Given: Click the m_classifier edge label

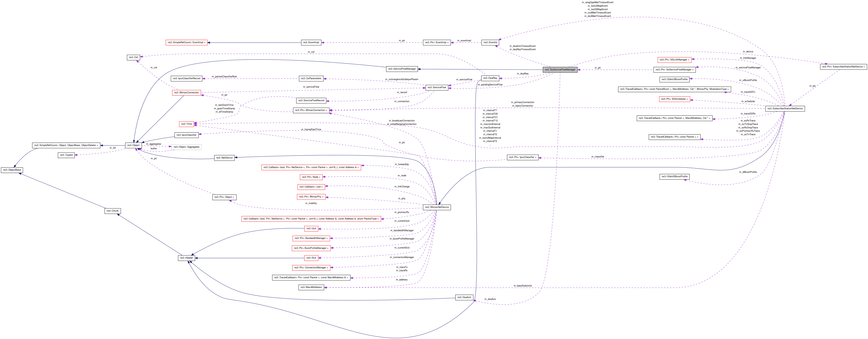Looking at the screenshot, I should point(598,156).
